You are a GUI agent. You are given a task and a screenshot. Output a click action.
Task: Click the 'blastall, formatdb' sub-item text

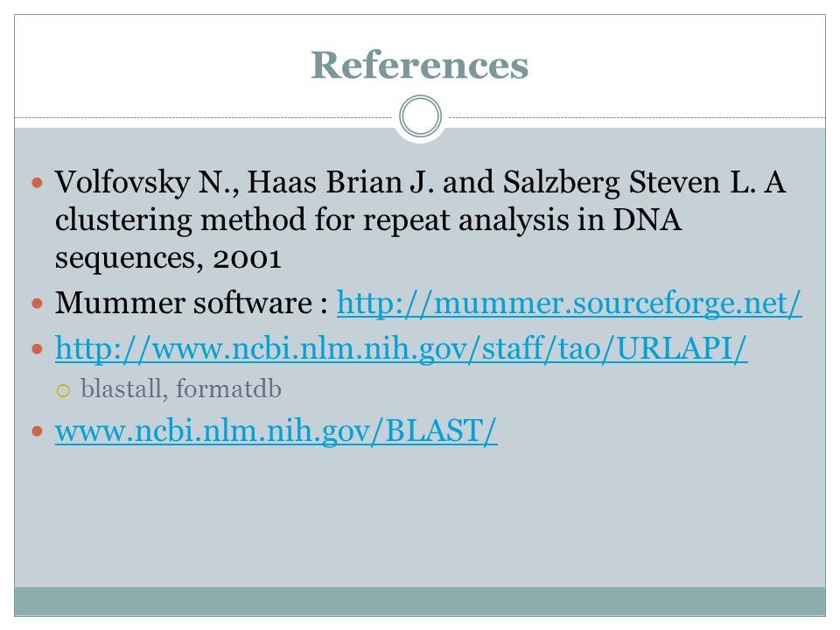point(180,388)
